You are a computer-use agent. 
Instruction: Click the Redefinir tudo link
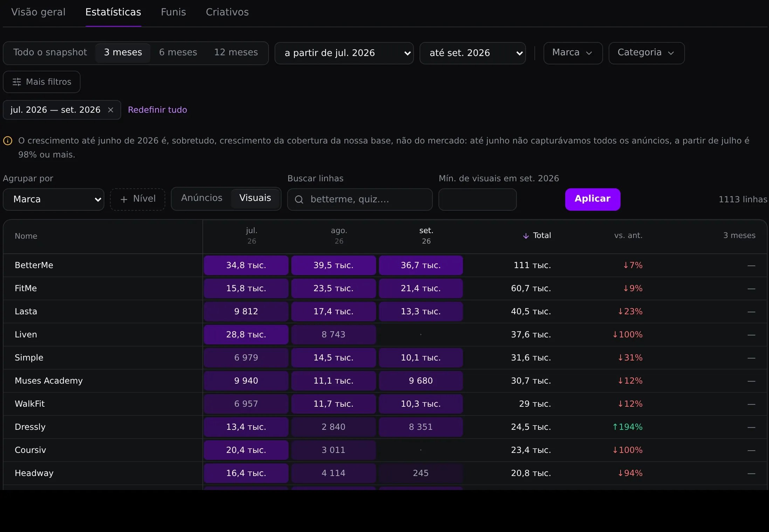point(157,110)
